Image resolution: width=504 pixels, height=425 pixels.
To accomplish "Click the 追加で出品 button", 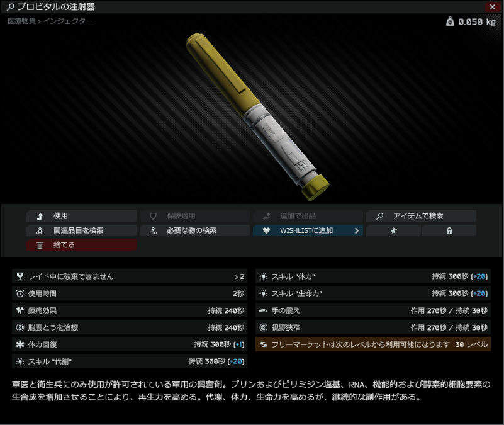I will [308, 216].
